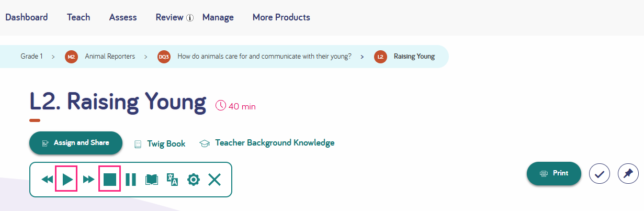Open the More Products menu
Viewport: 644px width, 211px height.
pyautogui.click(x=281, y=17)
